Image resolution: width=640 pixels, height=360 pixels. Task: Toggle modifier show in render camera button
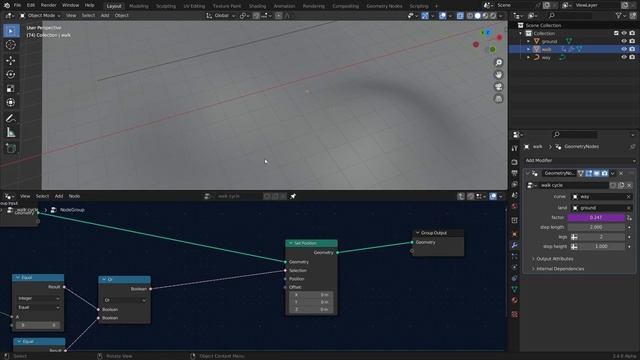[604, 173]
